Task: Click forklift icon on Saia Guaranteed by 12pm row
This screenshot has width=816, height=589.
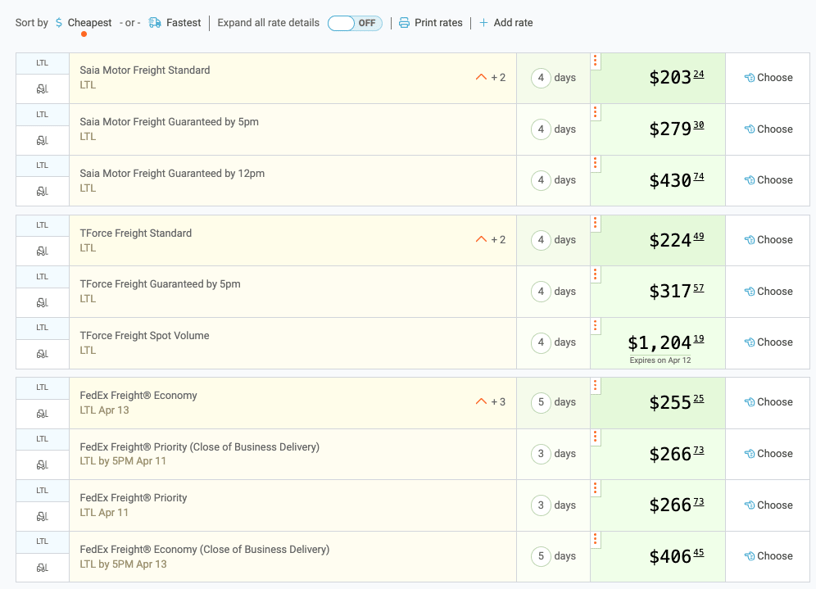Action: (x=42, y=191)
